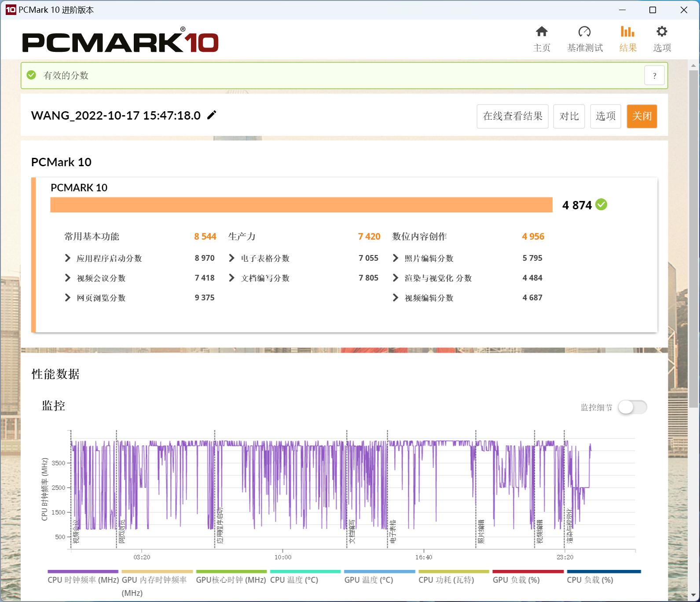Click the 应用程序启动 chart marker
The width and height of the screenshot is (700, 602).
pos(220,525)
